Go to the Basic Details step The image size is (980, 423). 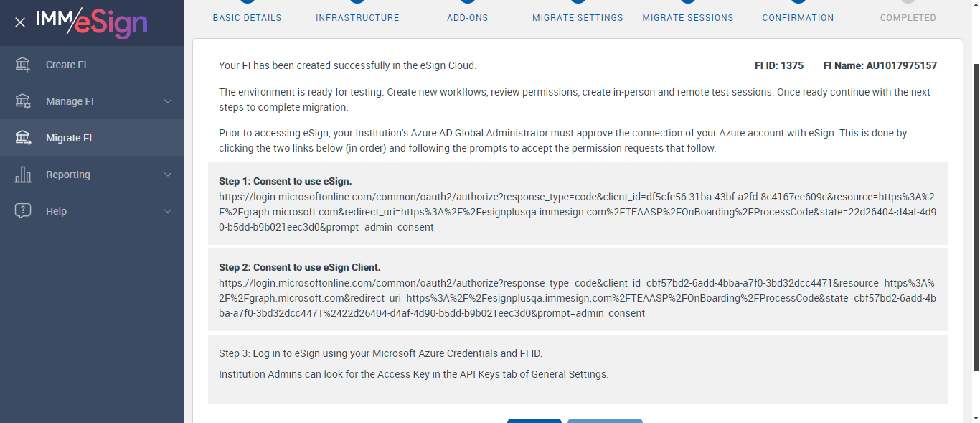pos(247,18)
